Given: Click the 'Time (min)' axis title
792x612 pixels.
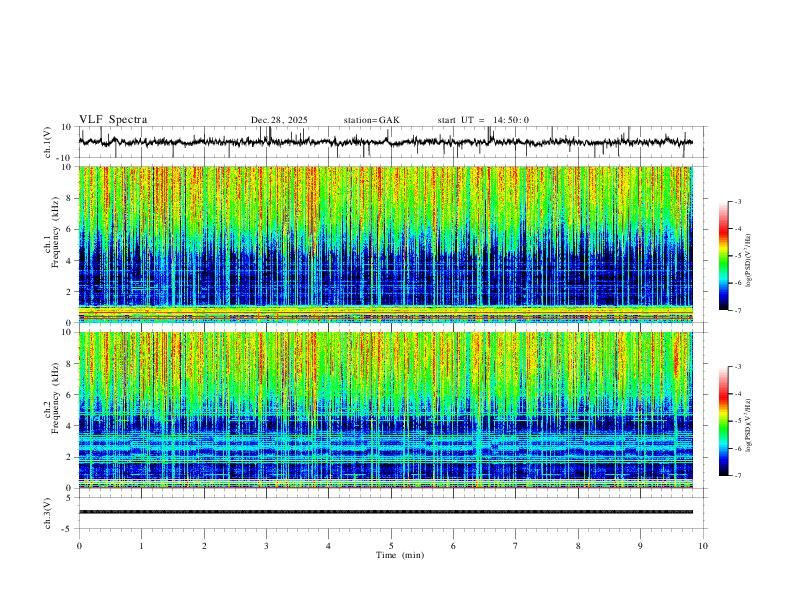Looking at the screenshot, I should click(400, 555).
